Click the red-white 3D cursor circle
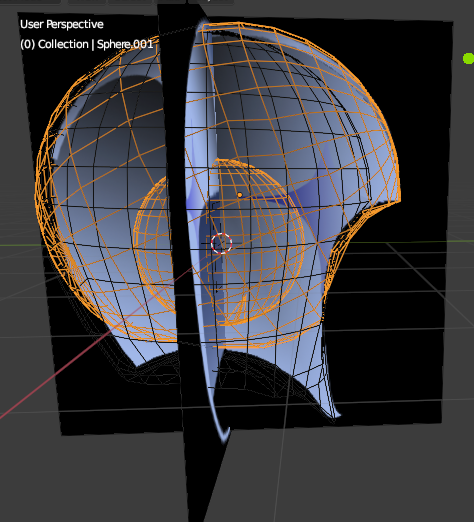The width and height of the screenshot is (474, 522). (221, 243)
